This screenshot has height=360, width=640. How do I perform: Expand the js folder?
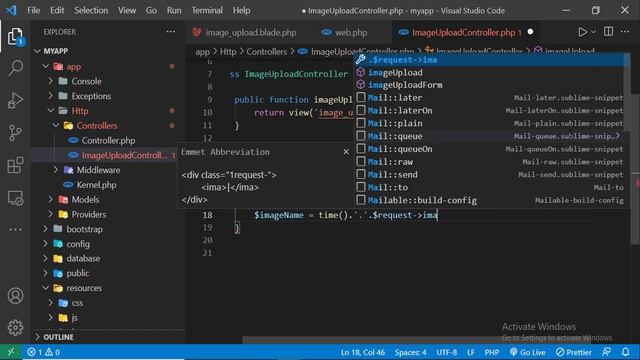coord(51,318)
